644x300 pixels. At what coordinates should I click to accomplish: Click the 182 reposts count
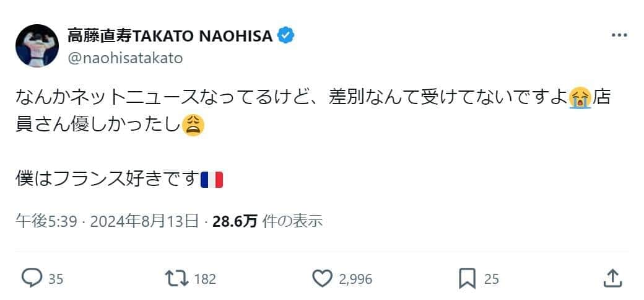204,279
